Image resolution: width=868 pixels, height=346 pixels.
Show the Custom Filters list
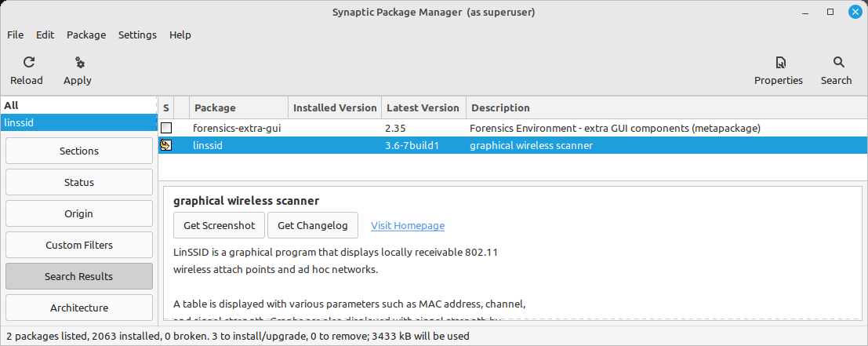click(78, 245)
